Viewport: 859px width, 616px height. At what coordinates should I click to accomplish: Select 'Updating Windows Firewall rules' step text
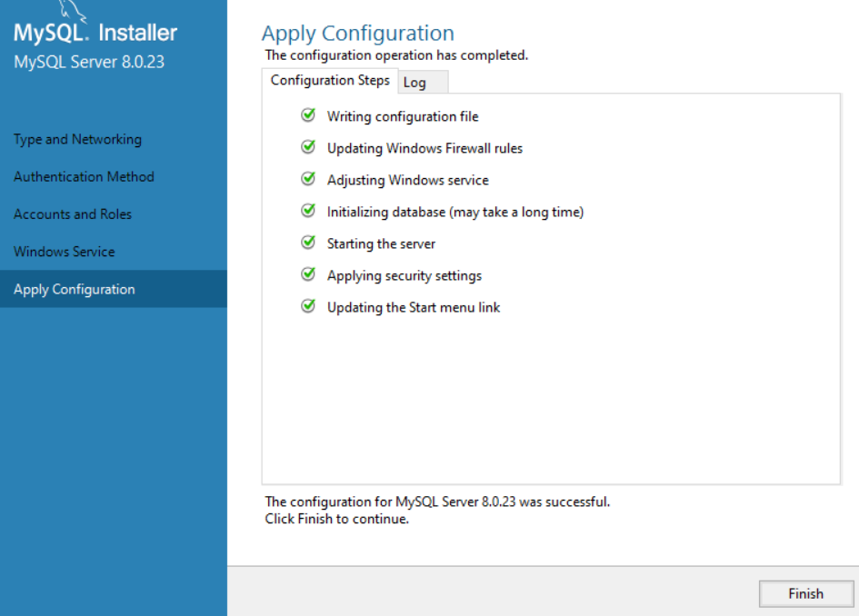(x=425, y=148)
